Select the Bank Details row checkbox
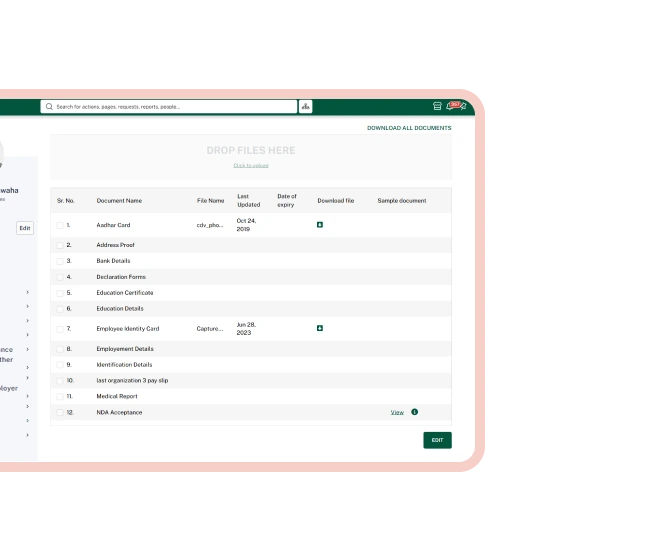Screen dimensions: 658x560 tap(60, 261)
